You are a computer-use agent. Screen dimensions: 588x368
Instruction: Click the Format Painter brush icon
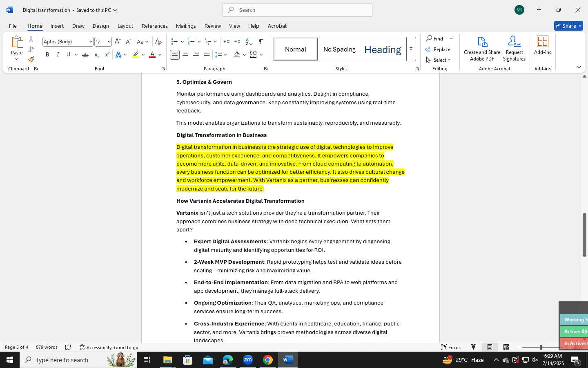pyautogui.click(x=31, y=59)
